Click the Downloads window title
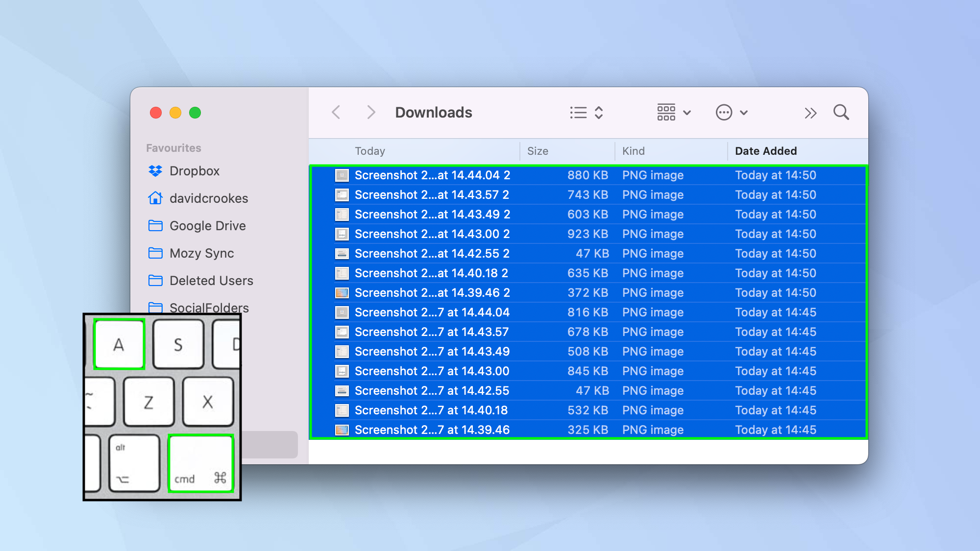 tap(434, 113)
